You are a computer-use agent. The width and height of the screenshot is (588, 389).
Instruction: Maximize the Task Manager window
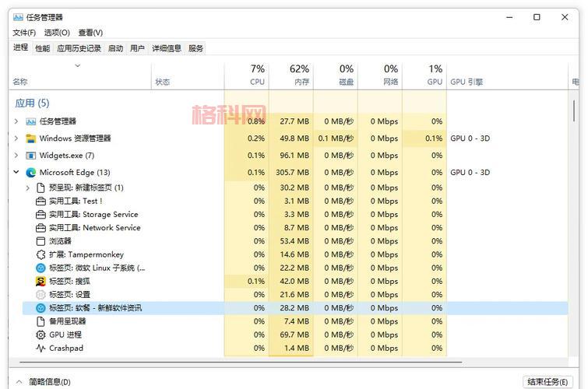tap(537, 17)
